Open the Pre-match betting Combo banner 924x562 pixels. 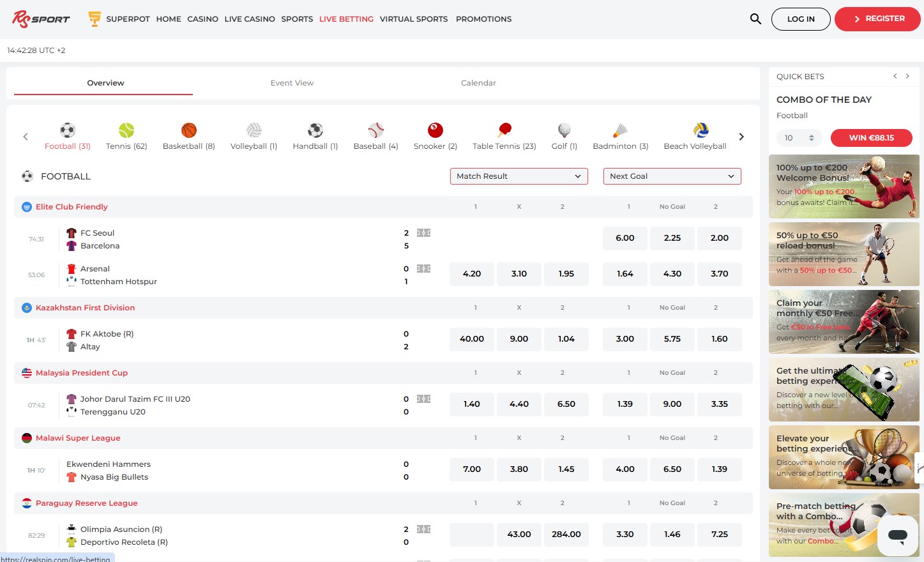tap(844, 525)
